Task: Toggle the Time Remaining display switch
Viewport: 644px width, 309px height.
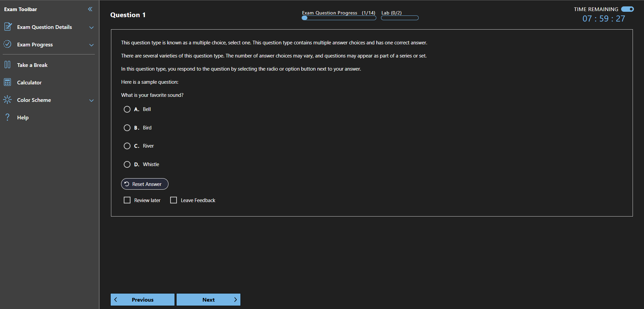Action: point(627,9)
